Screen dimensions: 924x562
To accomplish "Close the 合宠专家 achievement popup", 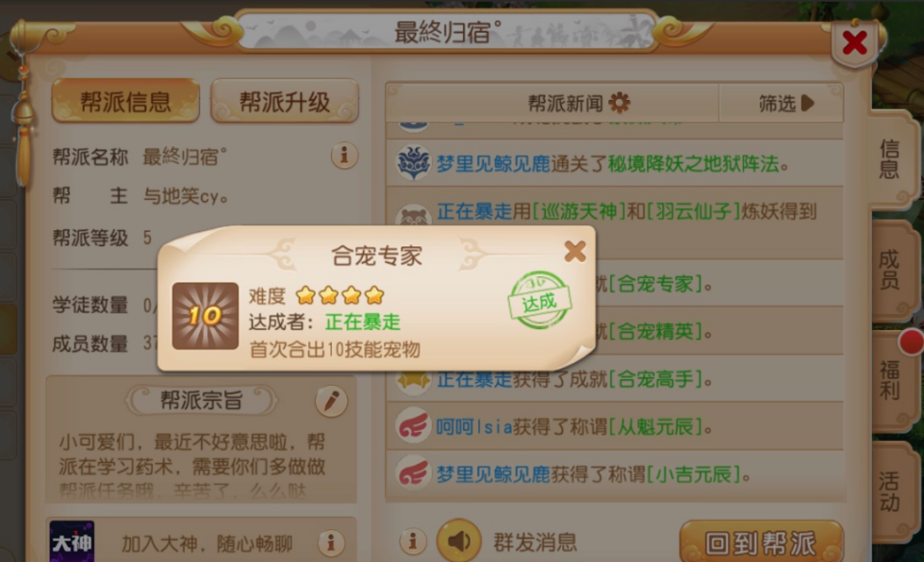I will [x=575, y=251].
